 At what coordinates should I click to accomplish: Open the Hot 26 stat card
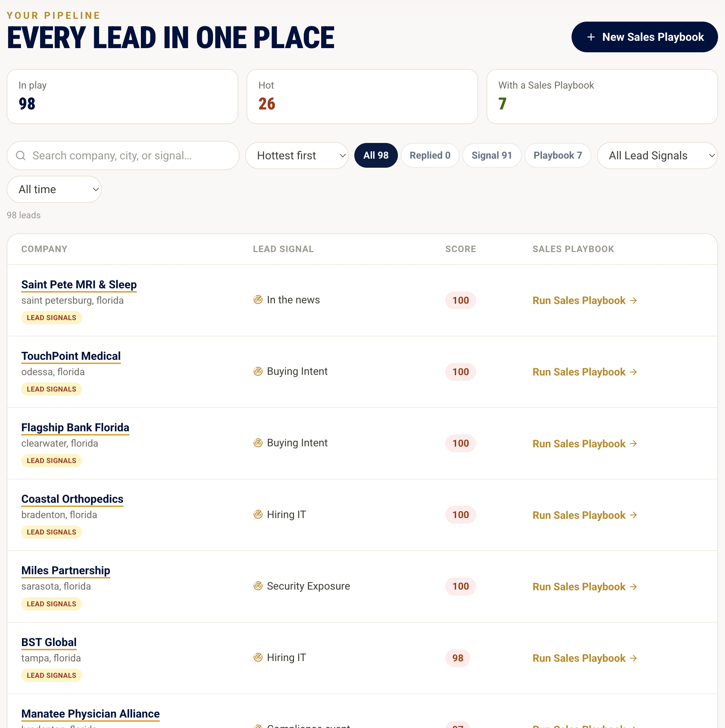click(x=362, y=97)
